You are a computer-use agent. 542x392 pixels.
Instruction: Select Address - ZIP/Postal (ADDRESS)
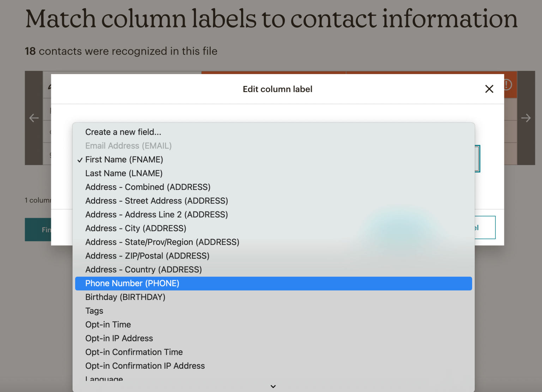tap(147, 256)
